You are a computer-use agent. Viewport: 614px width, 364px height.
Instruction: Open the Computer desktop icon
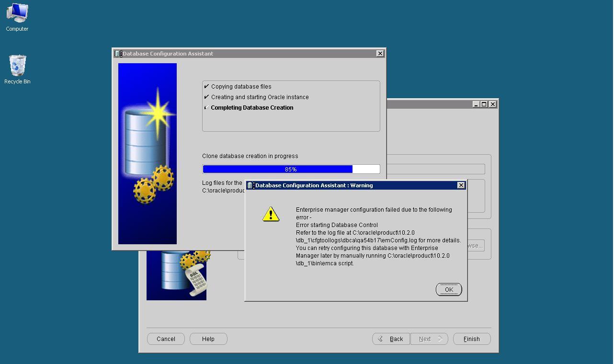[17, 17]
